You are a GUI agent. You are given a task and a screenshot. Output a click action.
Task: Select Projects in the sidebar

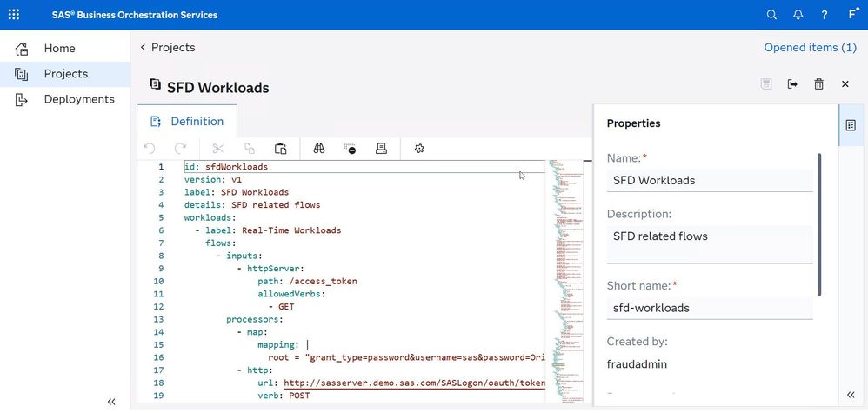coord(66,74)
